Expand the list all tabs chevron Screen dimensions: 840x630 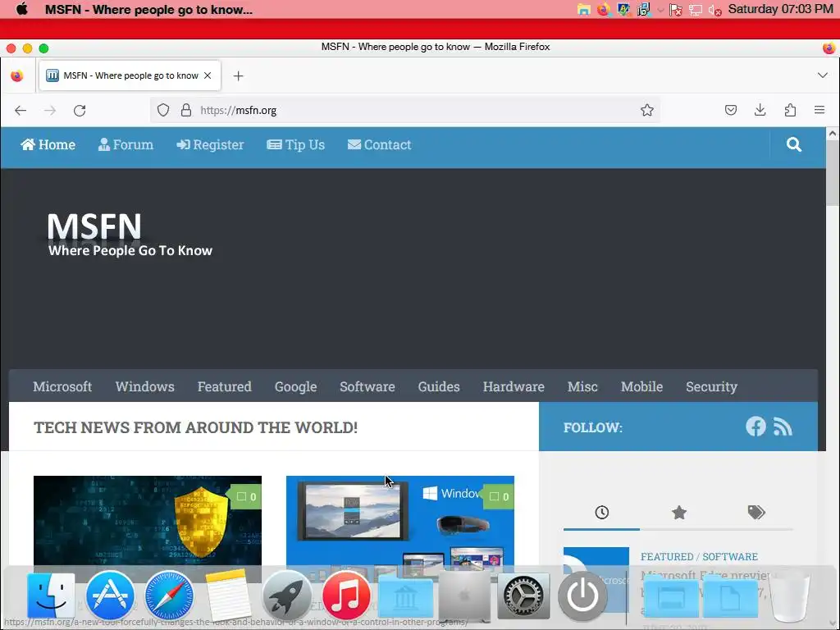coord(823,75)
